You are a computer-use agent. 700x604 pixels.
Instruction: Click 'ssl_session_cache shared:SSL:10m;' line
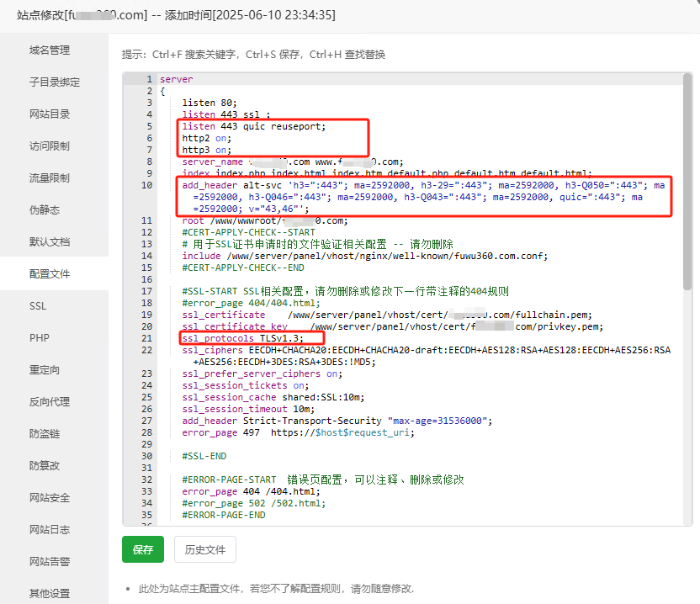(x=273, y=397)
